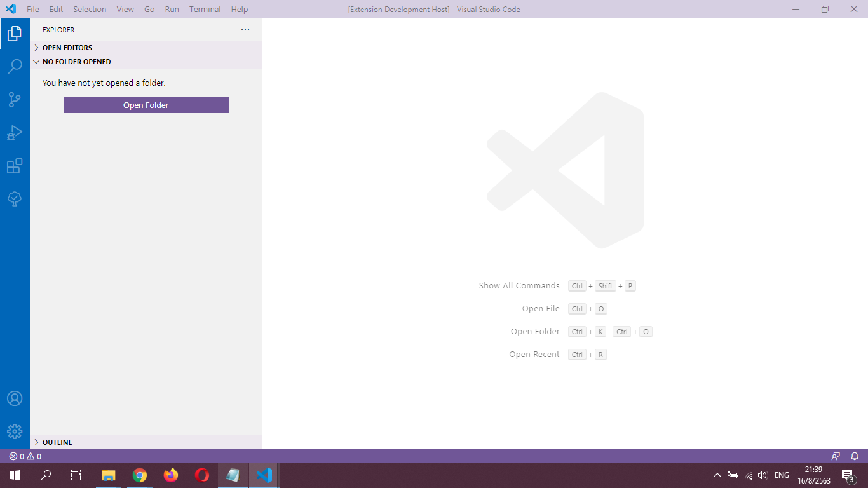Switch to the notepad-like app on taskbar
This screenshot has height=488, width=868.
coord(233,475)
